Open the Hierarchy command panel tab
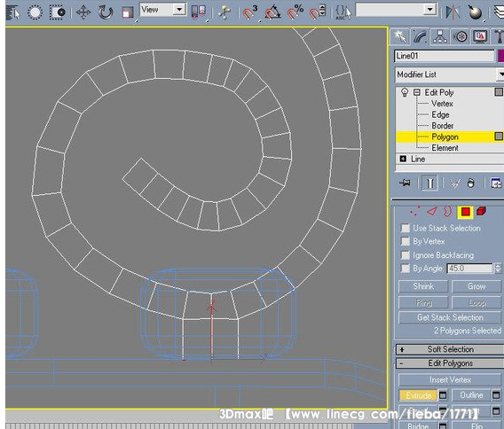The height and width of the screenshot is (429, 504). 440,36
